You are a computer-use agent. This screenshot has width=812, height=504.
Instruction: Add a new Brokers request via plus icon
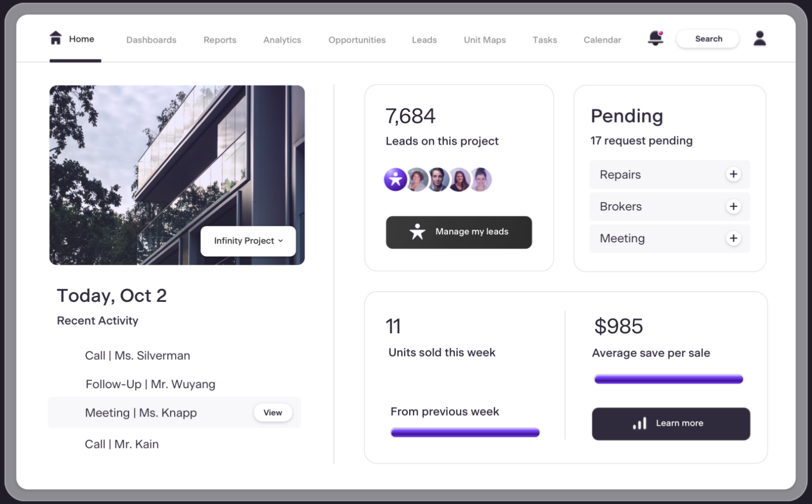[x=734, y=206]
